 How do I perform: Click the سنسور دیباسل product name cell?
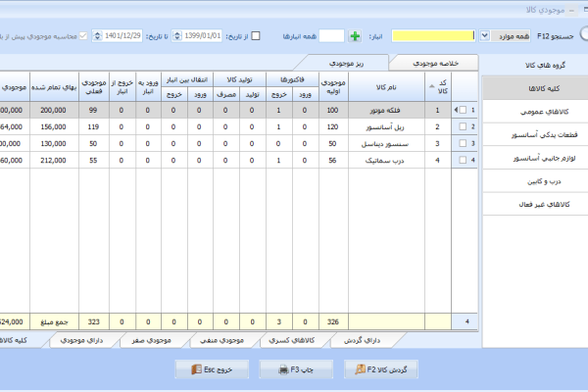(x=387, y=143)
